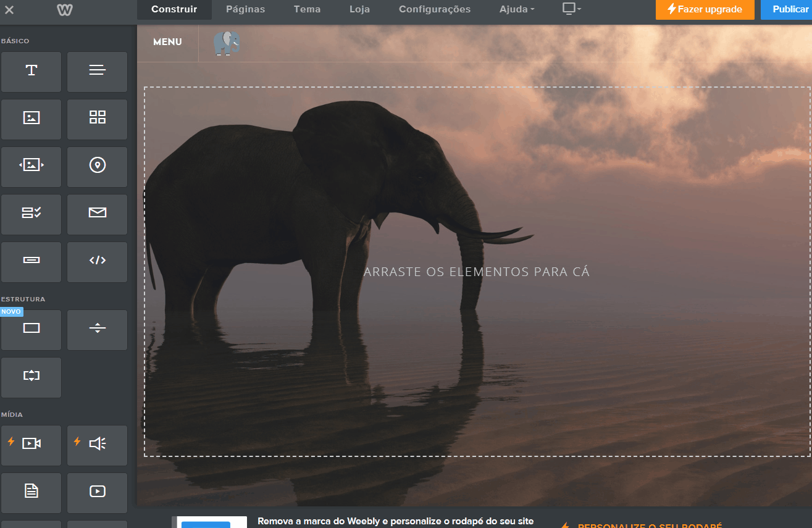The height and width of the screenshot is (528, 812).
Task: Select the Document file element
Action: (31, 493)
